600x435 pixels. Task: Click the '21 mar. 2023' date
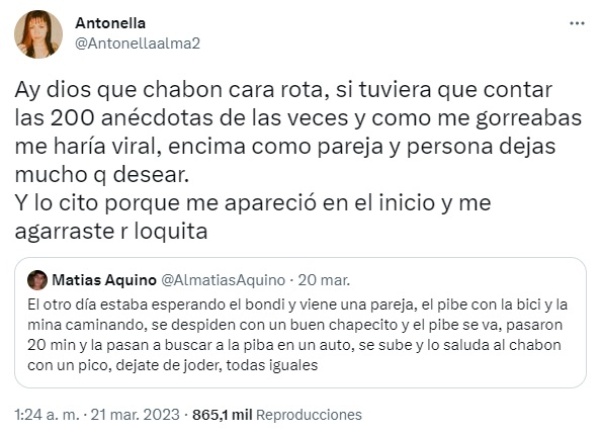point(136,414)
